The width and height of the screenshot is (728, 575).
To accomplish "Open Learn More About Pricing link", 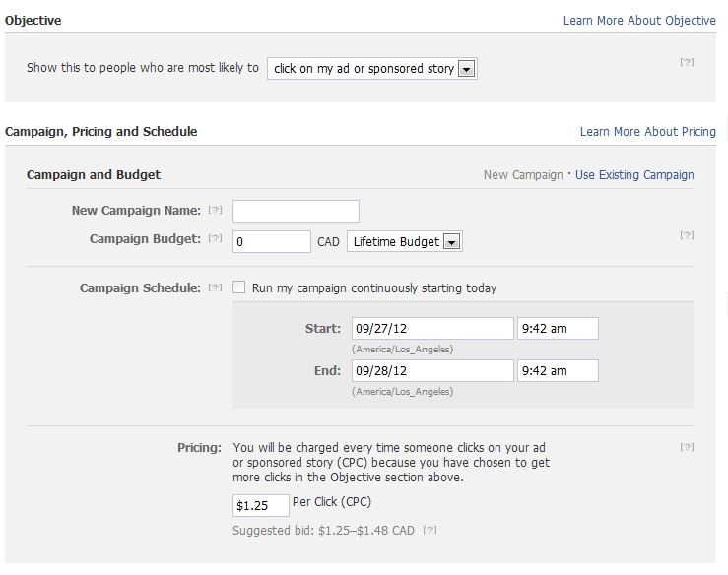I will pos(648,132).
